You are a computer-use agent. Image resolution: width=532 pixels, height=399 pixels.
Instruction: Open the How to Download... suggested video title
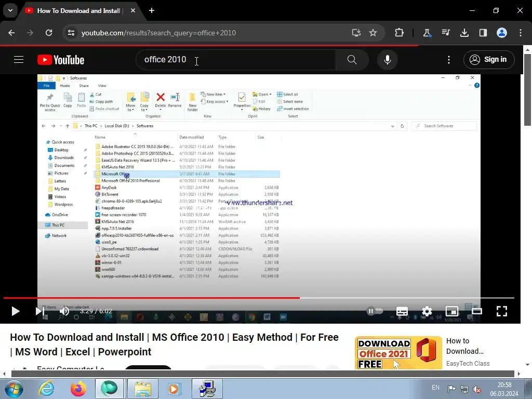[465, 346]
